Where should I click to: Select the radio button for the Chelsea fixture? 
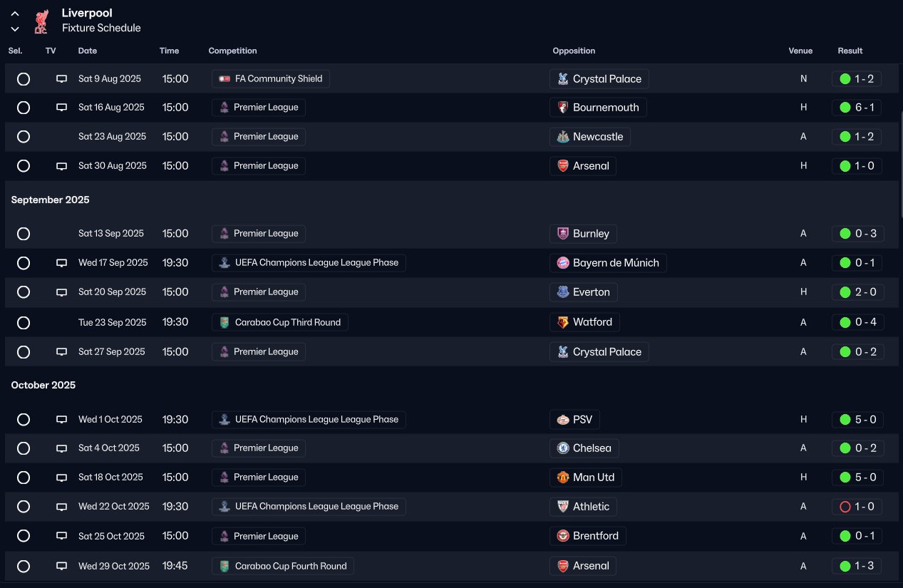coord(24,448)
